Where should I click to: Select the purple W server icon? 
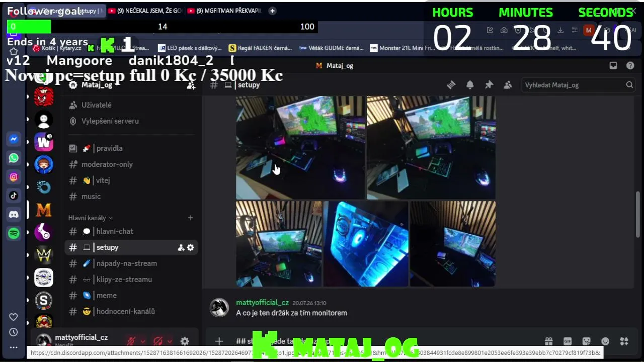point(44,142)
